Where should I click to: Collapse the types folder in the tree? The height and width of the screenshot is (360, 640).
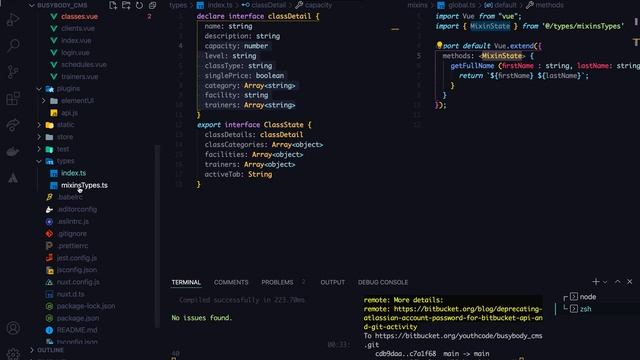tap(39, 161)
